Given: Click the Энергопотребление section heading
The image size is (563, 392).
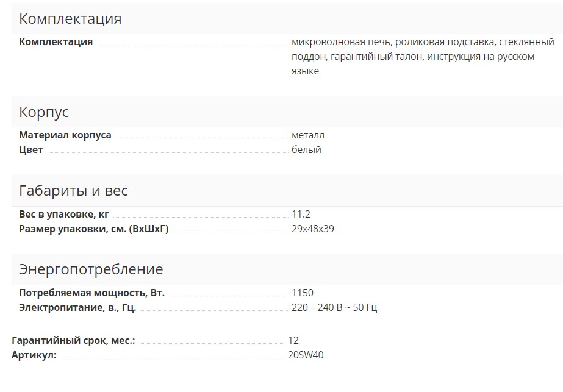Looking at the screenshot, I should pyautogui.click(x=91, y=269).
